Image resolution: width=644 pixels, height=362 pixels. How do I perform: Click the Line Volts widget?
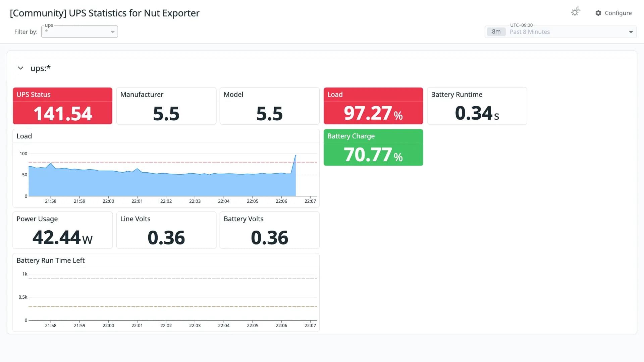point(166,230)
